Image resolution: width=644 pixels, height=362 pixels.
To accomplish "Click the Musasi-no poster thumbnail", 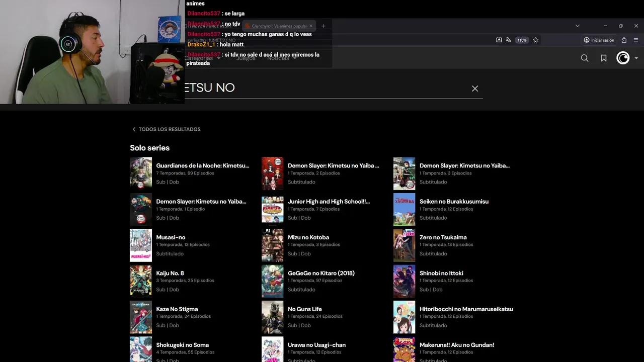I will (x=141, y=245).
